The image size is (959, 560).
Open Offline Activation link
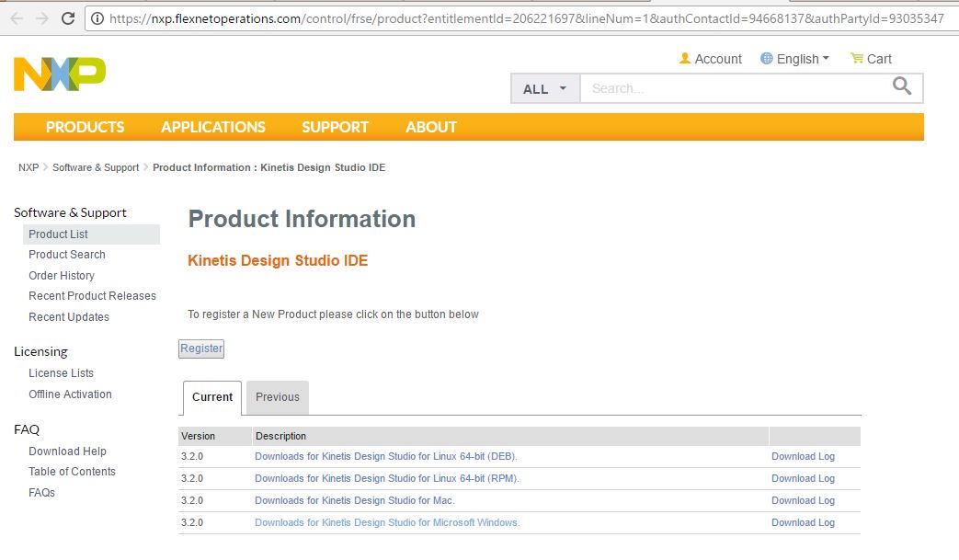[70, 394]
